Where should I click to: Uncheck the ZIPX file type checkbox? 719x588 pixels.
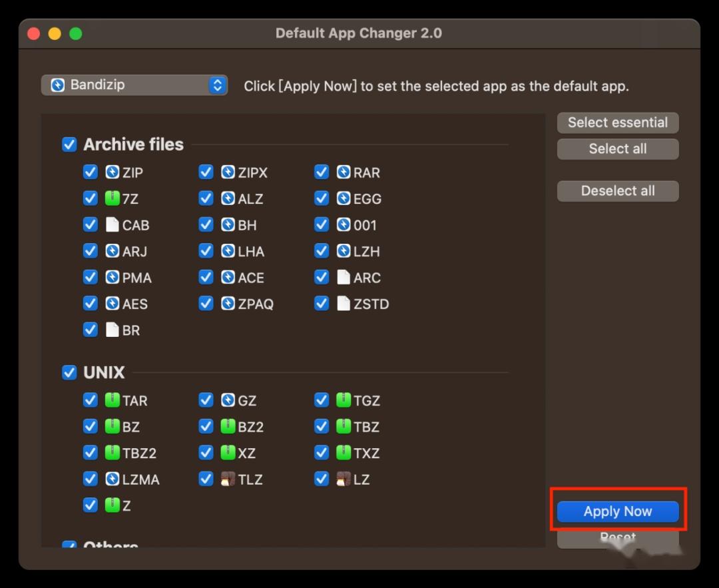click(206, 172)
